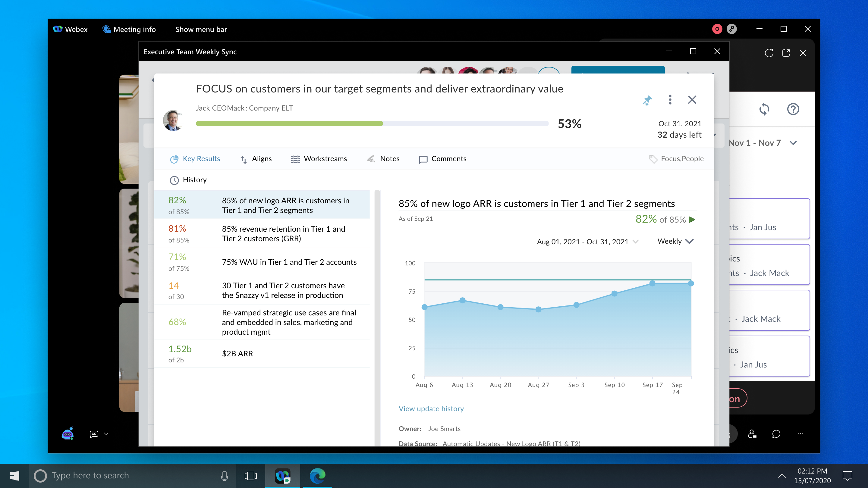Select 30 Tier 1 and Tier 2 customers Snazzy row
This screenshot has height=488, width=868.
tap(262, 290)
